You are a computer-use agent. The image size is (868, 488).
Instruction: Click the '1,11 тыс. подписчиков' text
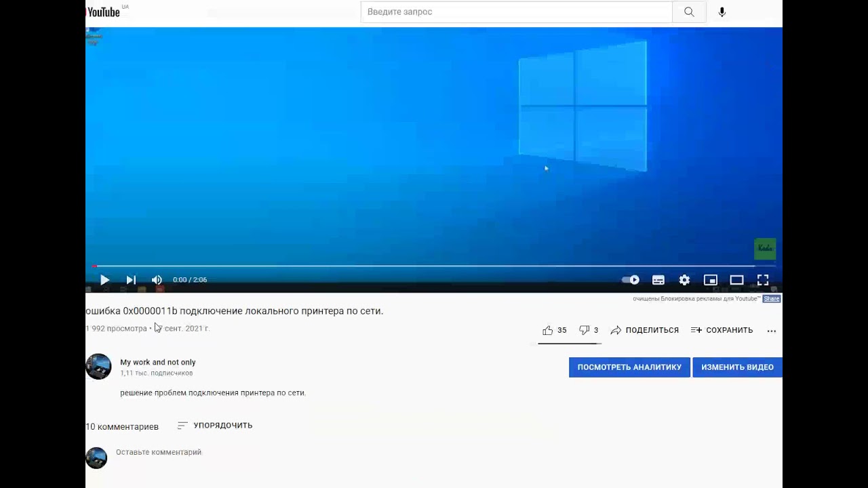pyautogui.click(x=157, y=373)
